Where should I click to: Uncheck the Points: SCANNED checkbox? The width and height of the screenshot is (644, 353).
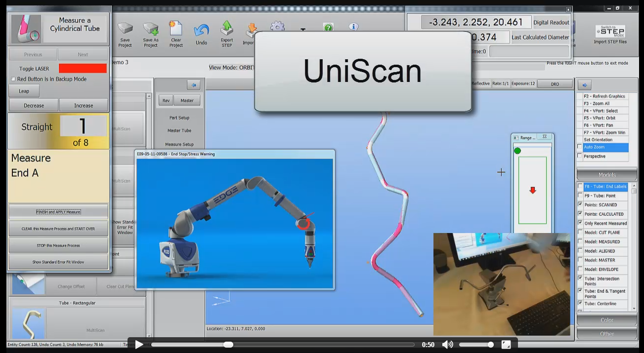[580, 205]
